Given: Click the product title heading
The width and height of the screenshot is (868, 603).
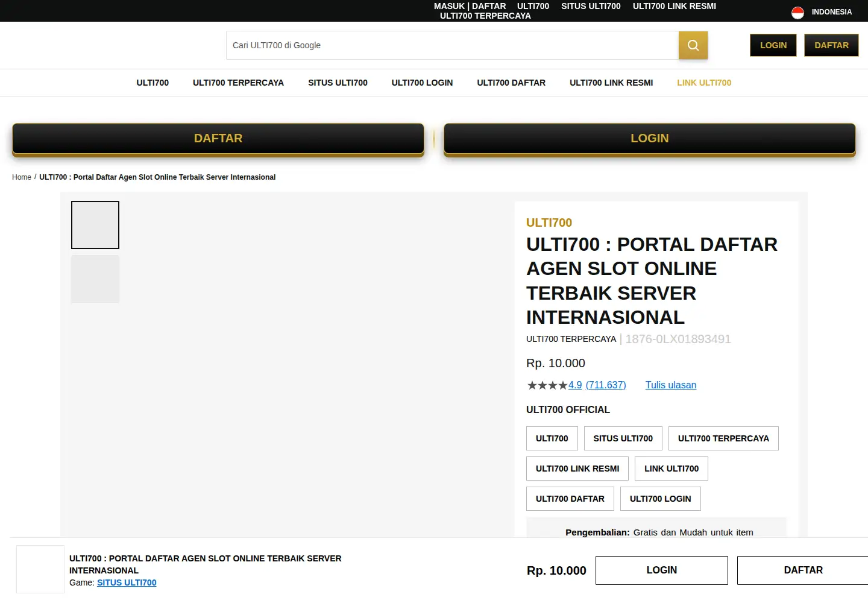Looking at the screenshot, I should pyautogui.click(x=652, y=280).
